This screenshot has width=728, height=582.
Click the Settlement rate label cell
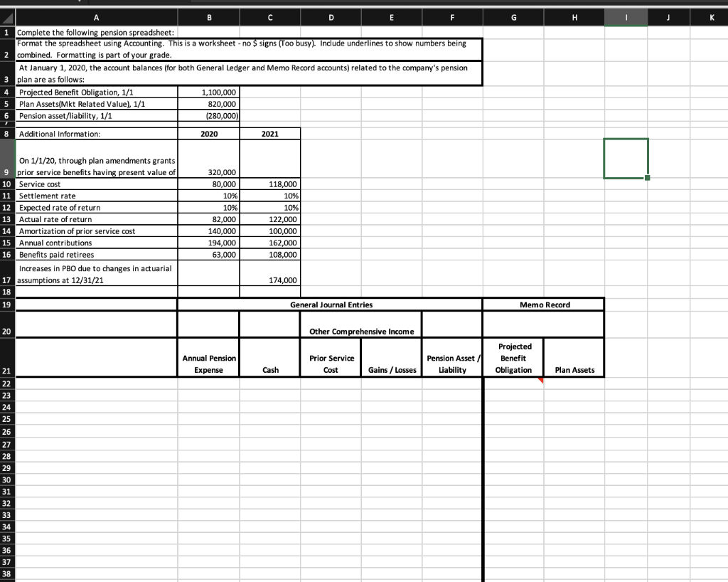coord(96,196)
